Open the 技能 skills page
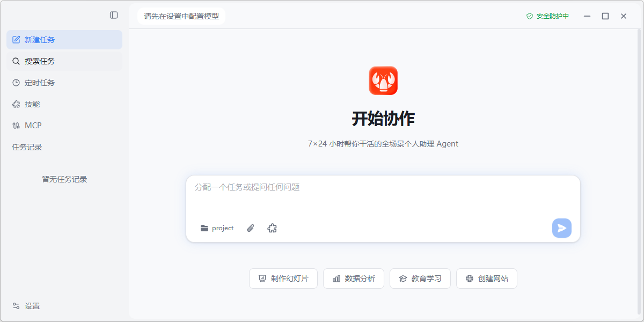The image size is (644, 322). point(64,104)
